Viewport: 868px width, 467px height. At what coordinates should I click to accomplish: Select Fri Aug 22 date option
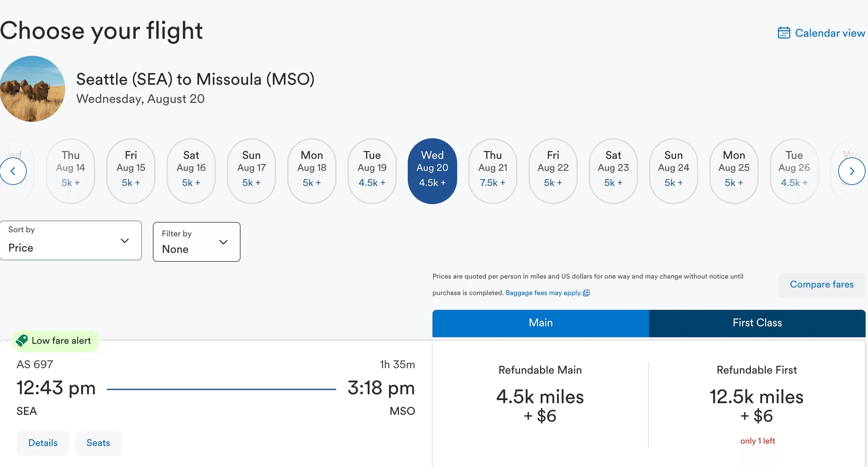(553, 171)
